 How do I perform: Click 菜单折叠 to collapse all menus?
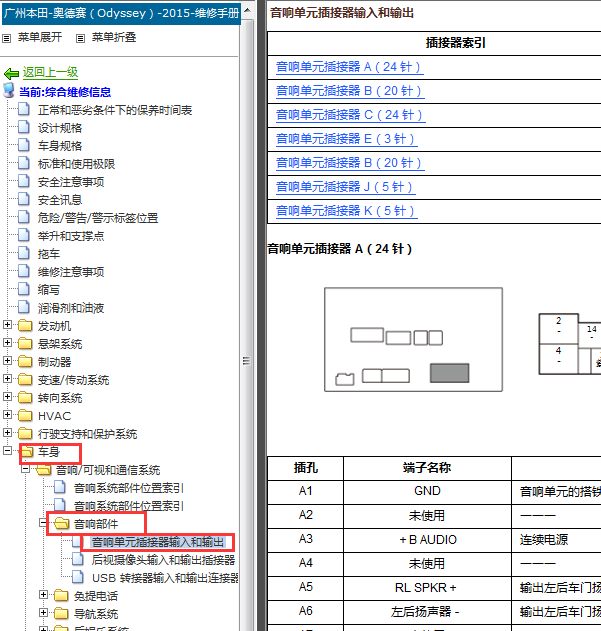tap(114, 37)
